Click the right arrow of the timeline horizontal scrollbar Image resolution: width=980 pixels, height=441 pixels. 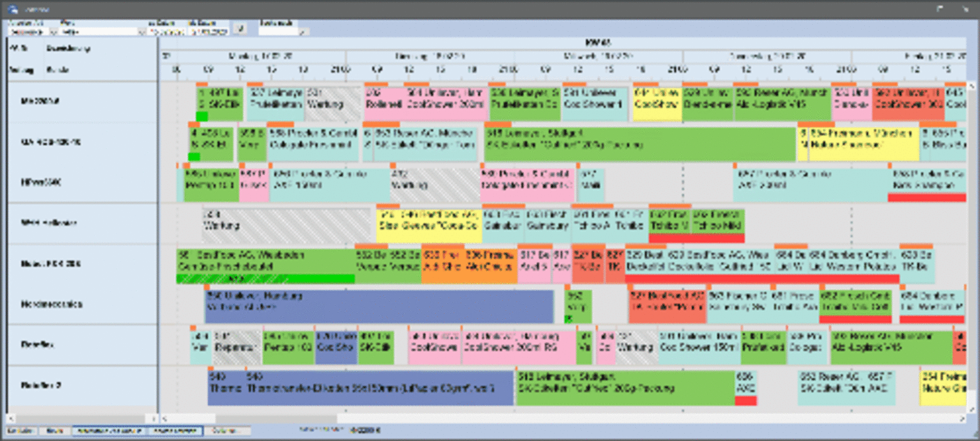962,419
